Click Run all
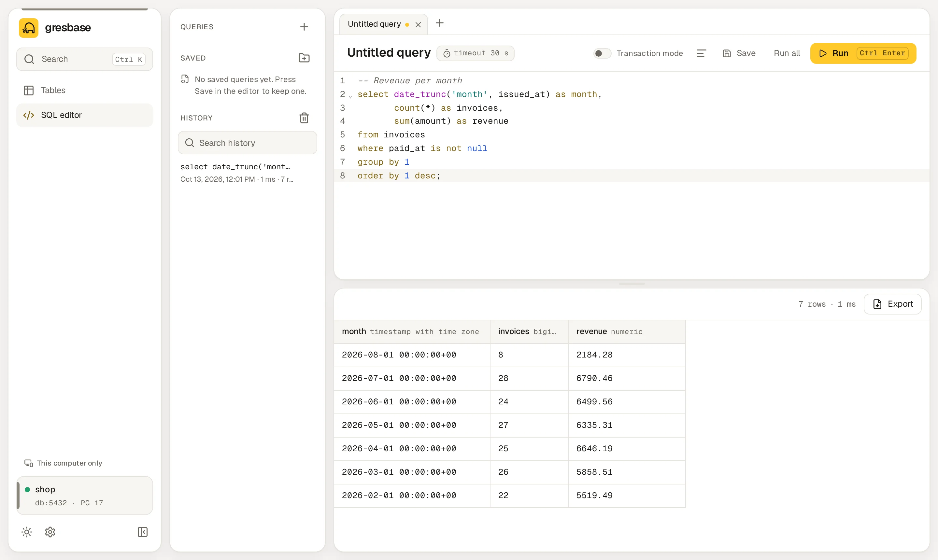Viewport: 938px width, 560px height. tap(787, 53)
